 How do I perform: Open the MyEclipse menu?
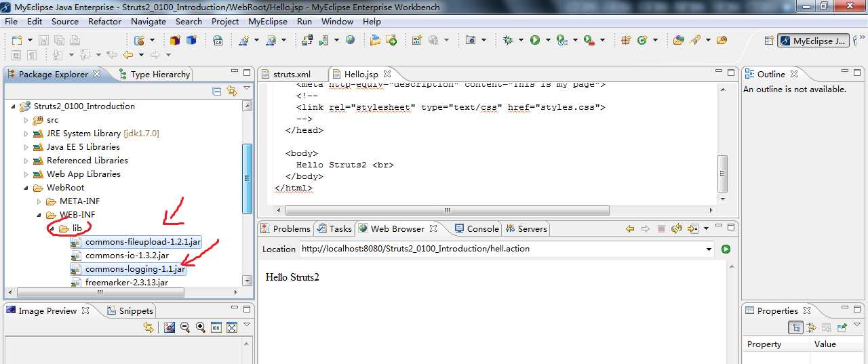click(268, 21)
